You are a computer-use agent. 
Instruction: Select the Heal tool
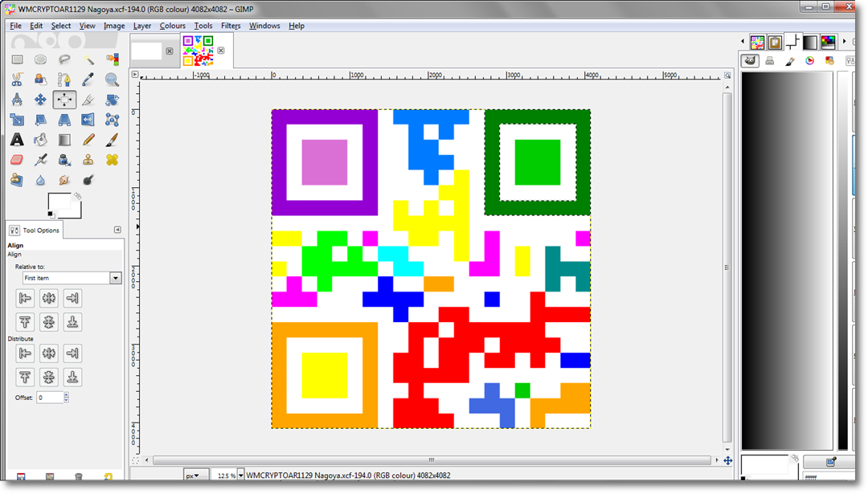point(113,160)
